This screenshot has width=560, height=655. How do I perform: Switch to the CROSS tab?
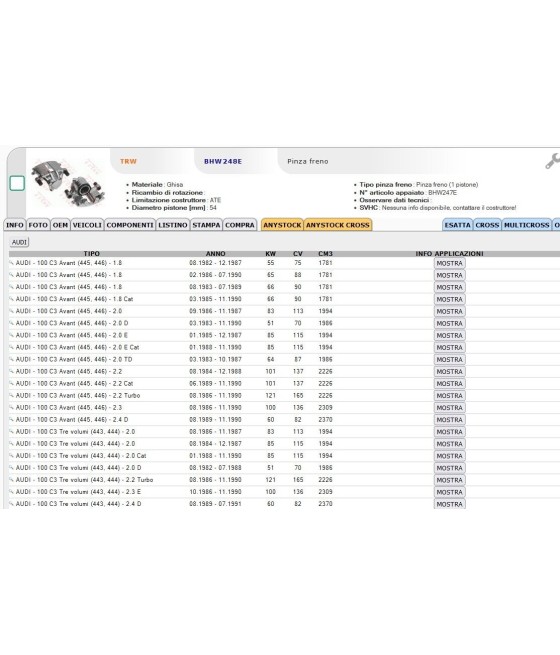point(487,225)
